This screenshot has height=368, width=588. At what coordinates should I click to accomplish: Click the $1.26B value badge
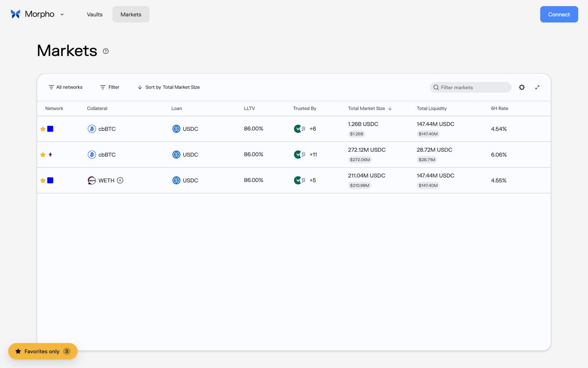click(x=357, y=134)
